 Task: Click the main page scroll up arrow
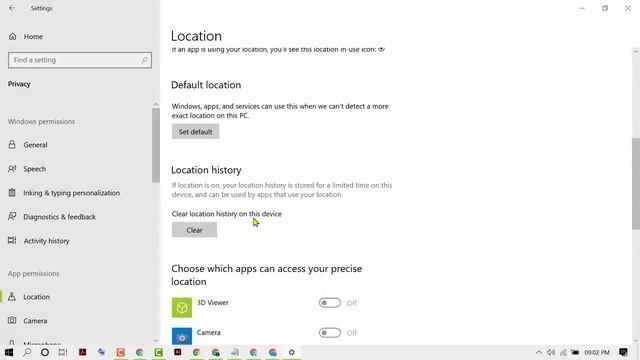coord(636,52)
